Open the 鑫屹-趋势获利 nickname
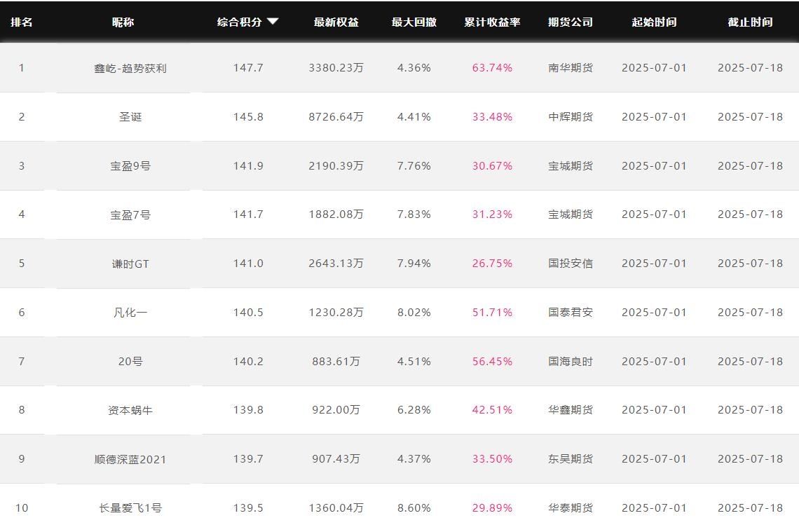Image resolution: width=799 pixels, height=532 pixels. click(x=130, y=68)
